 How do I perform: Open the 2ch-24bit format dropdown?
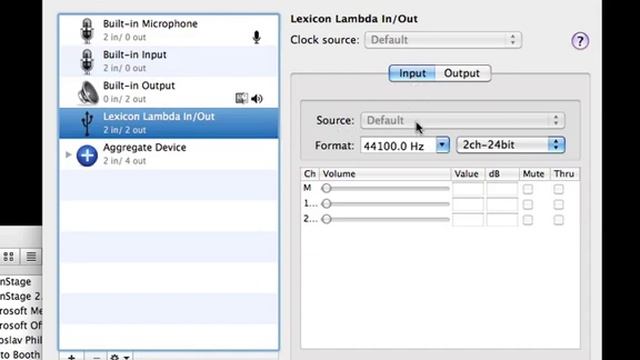[511, 145]
